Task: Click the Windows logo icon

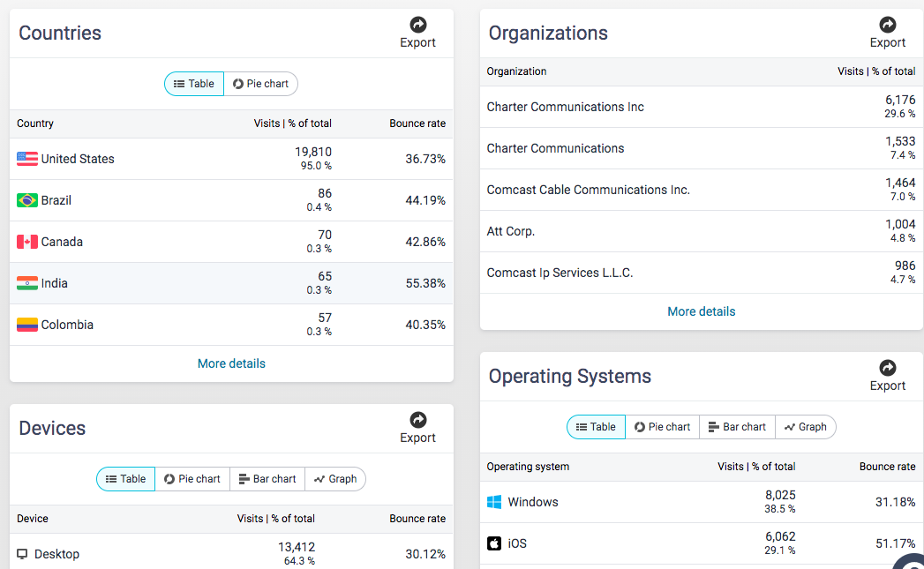Action: click(494, 502)
